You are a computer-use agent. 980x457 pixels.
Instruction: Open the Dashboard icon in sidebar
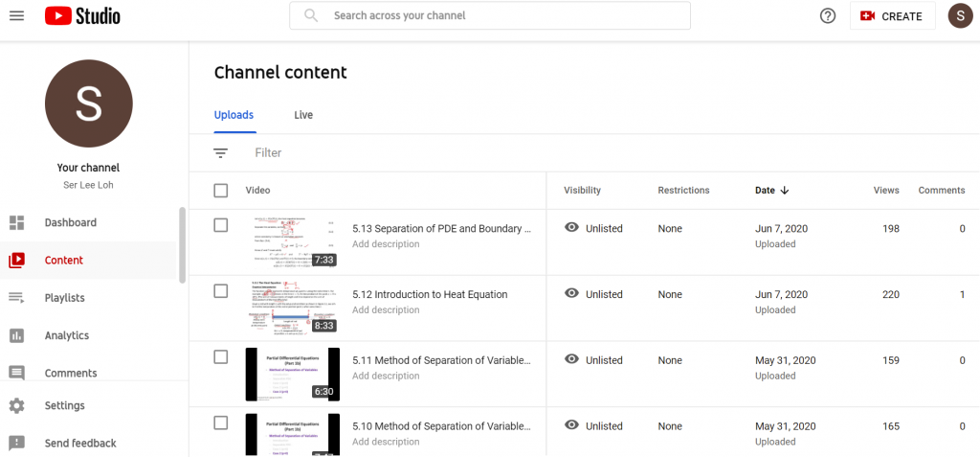(16, 223)
